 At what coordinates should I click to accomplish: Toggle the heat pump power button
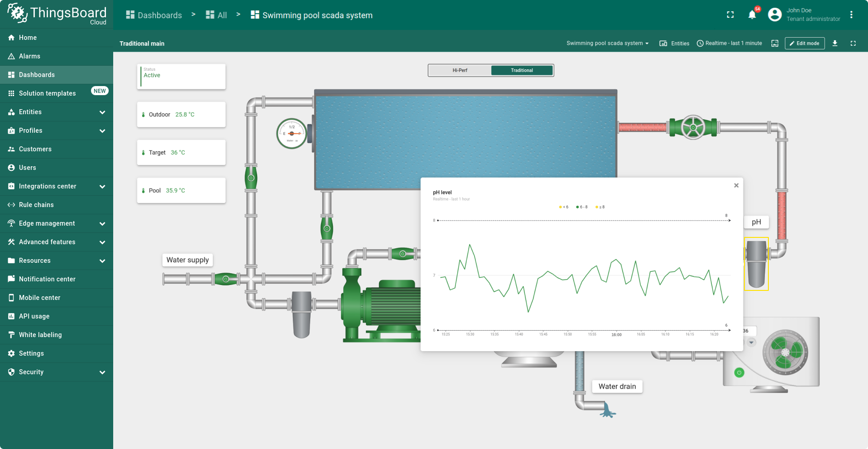coord(739,372)
